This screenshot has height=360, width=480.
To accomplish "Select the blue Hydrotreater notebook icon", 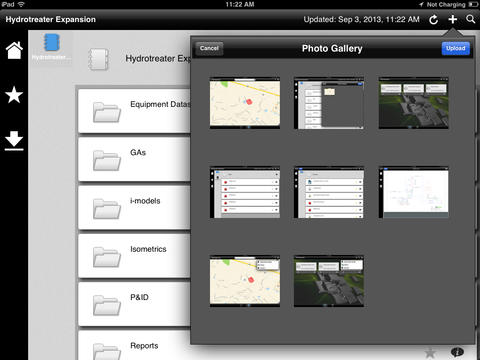I will (52, 43).
